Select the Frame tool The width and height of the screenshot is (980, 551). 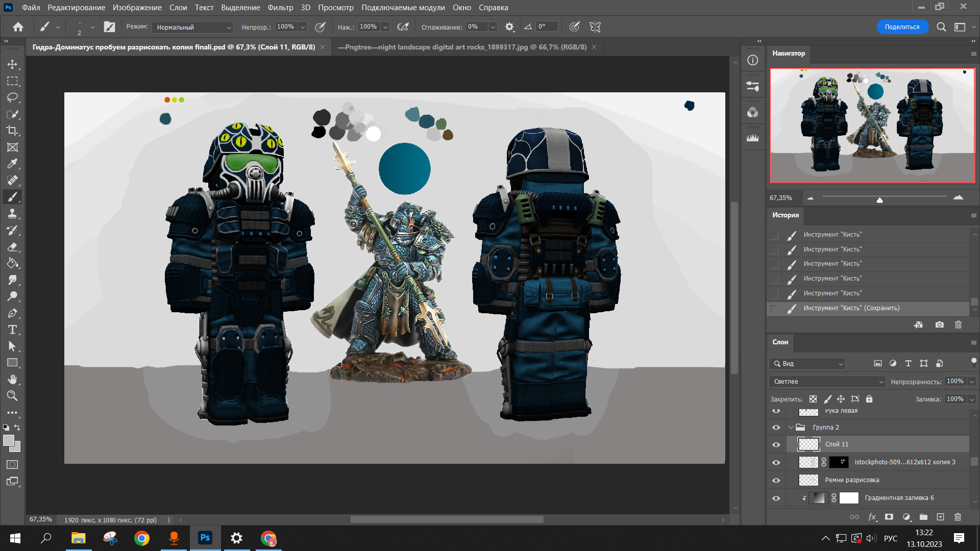12,147
